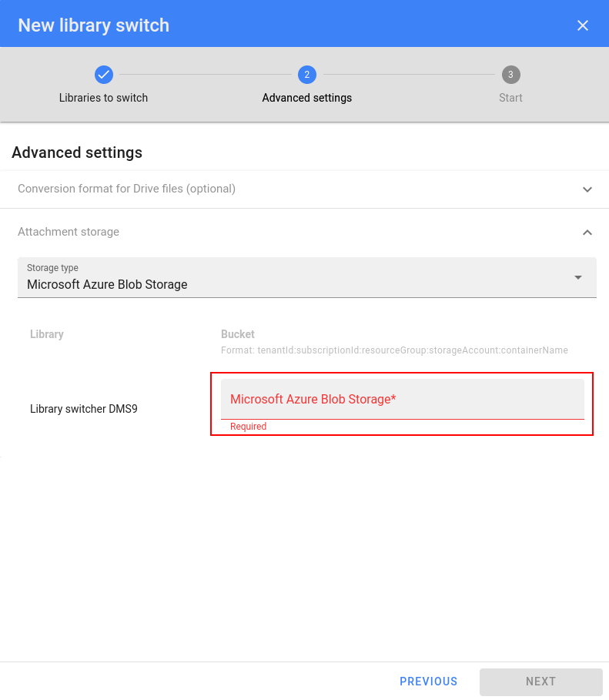Open the Advanced settings step label

pos(307,98)
